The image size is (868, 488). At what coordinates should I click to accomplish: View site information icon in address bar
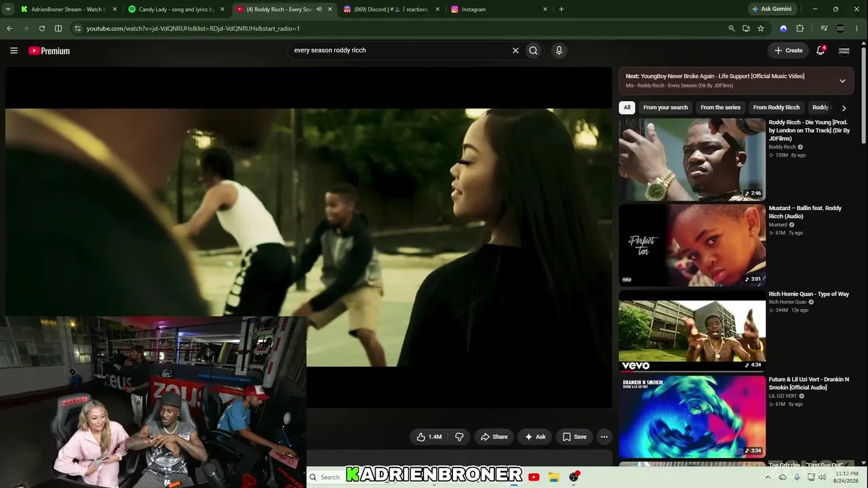tap(77, 28)
